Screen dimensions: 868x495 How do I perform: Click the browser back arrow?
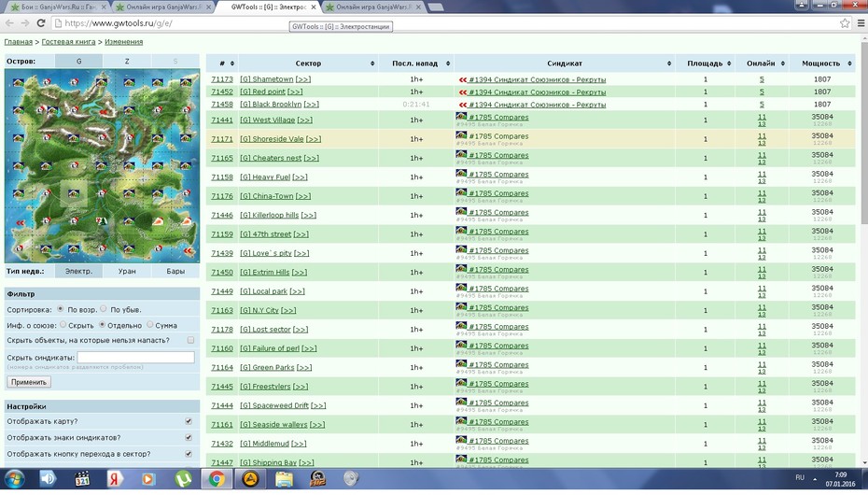9,23
